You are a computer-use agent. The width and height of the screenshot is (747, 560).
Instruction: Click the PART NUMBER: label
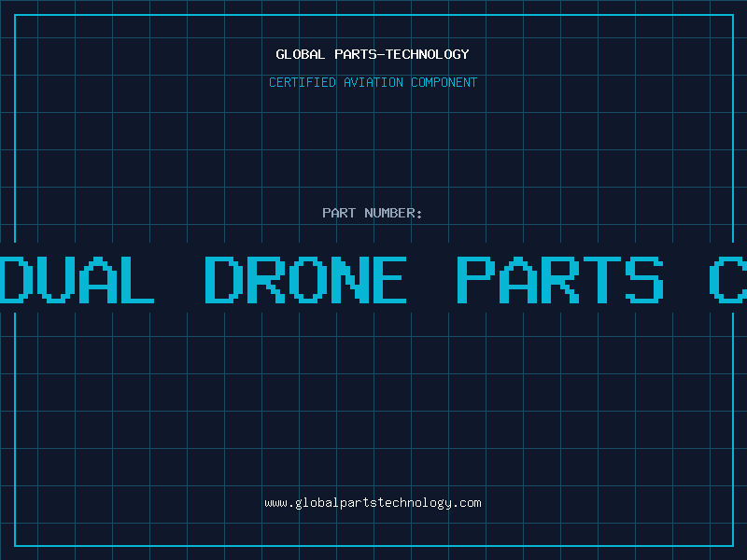372,213
